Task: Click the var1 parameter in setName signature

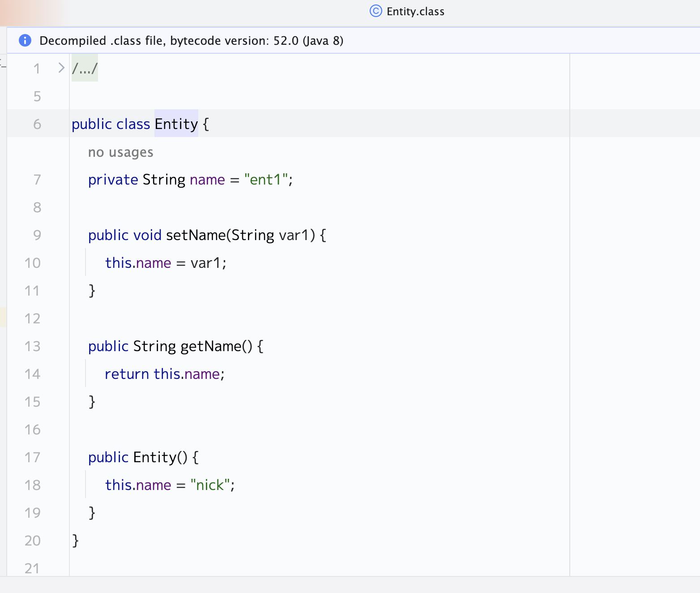Action: click(x=294, y=235)
